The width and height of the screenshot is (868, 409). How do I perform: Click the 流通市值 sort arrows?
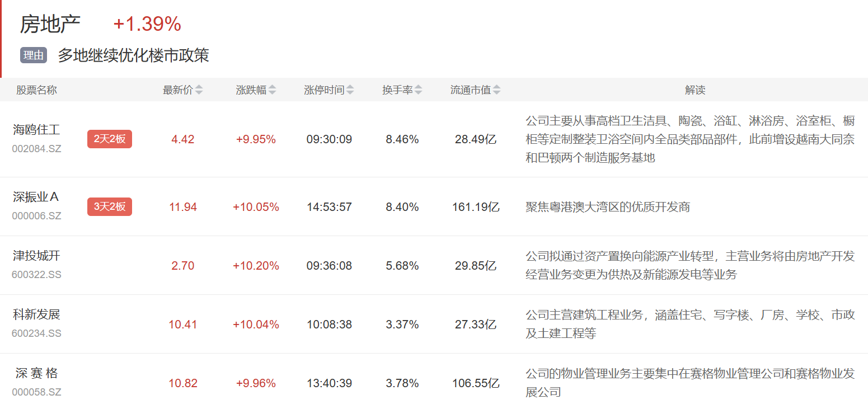point(496,90)
